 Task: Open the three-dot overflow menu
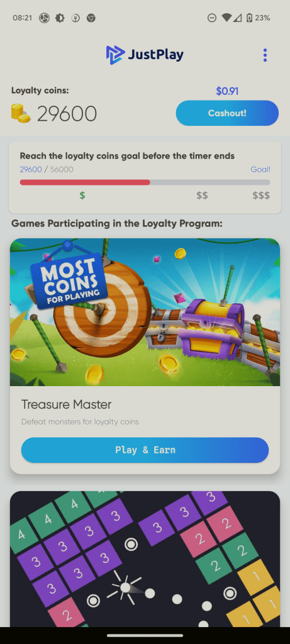click(x=265, y=55)
